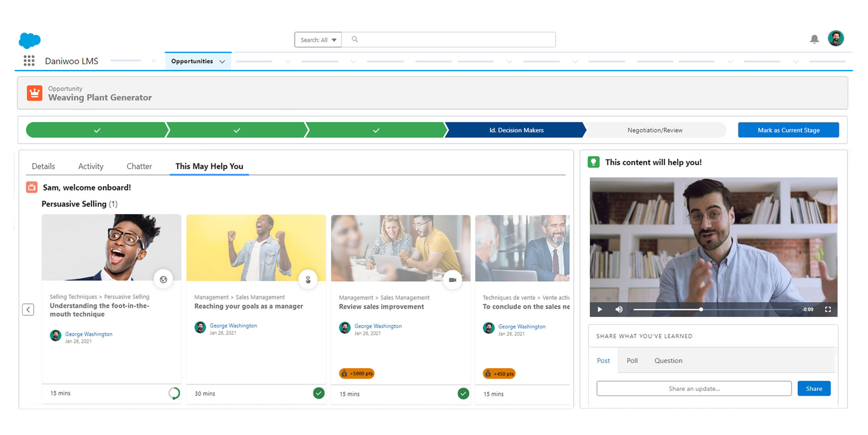Mute the video audio

pos(619,309)
